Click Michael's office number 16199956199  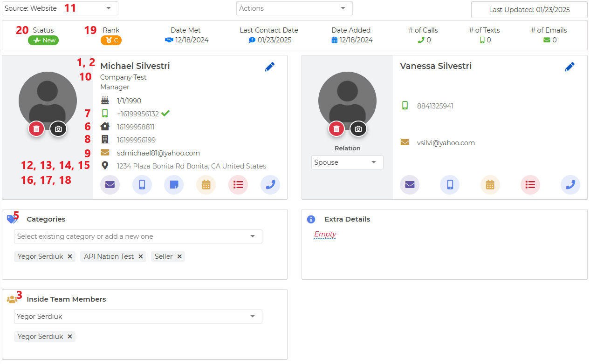coord(136,140)
